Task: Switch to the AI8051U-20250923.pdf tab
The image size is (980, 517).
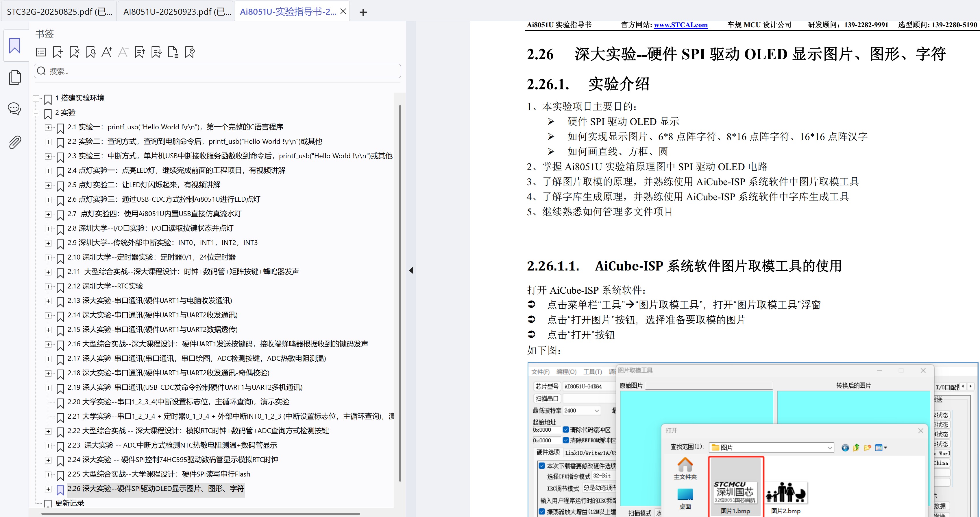Action: [177, 12]
